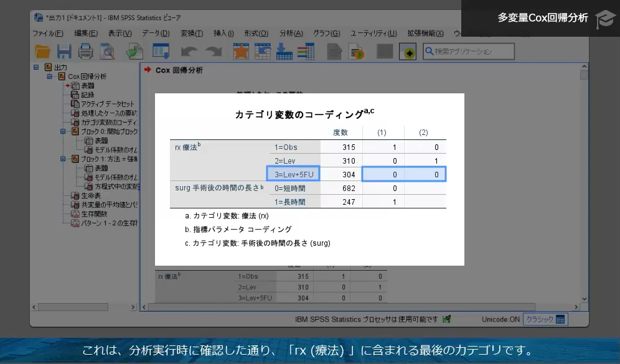Collapse the Cox回帰分析 tree node
Screen dimensions: 620x364
tap(49, 77)
